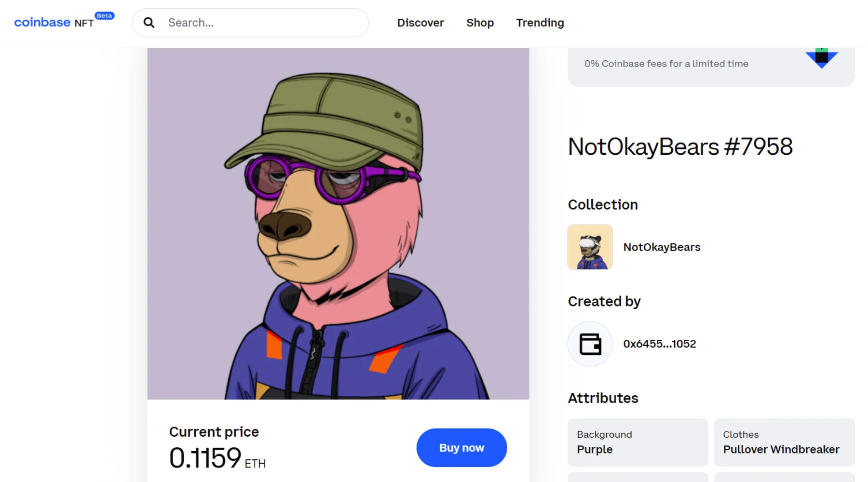868x482 pixels.
Task: Click the magnifying glass search icon
Action: [149, 23]
